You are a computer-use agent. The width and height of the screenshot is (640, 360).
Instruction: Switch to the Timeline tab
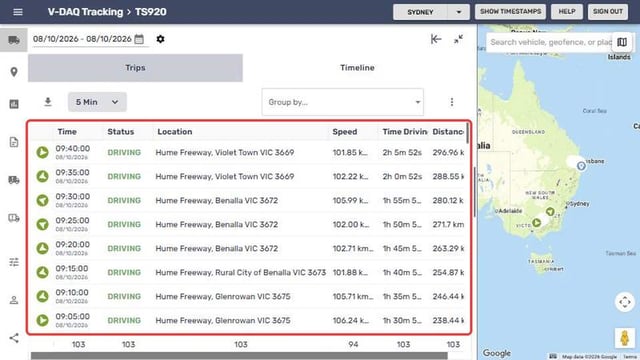click(x=357, y=68)
